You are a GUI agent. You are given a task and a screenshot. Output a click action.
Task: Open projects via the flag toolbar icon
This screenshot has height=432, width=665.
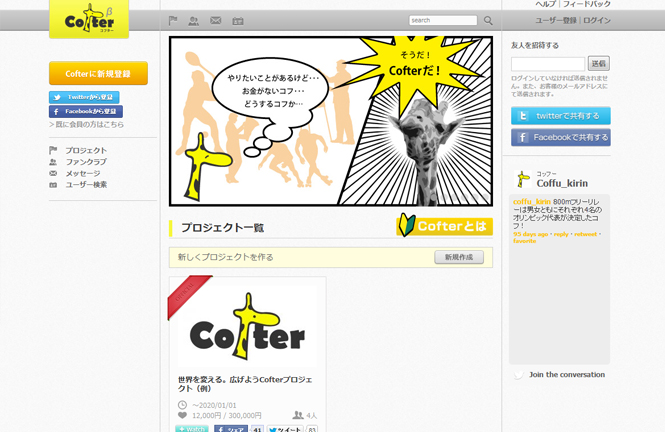pyautogui.click(x=173, y=20)
